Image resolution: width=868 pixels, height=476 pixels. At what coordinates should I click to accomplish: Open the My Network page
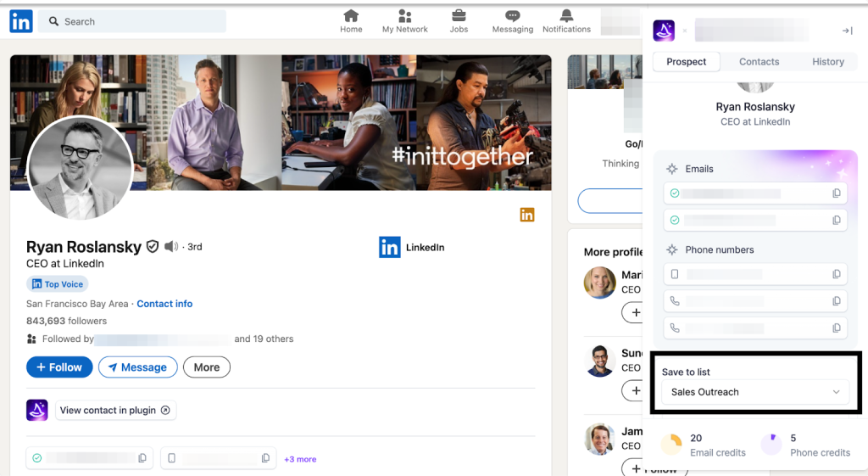click(404, 21)
